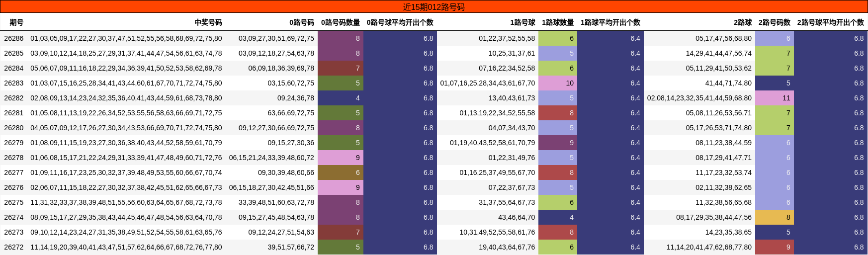Select period number 26275
868x255 pixels.
tap(14, 202)
